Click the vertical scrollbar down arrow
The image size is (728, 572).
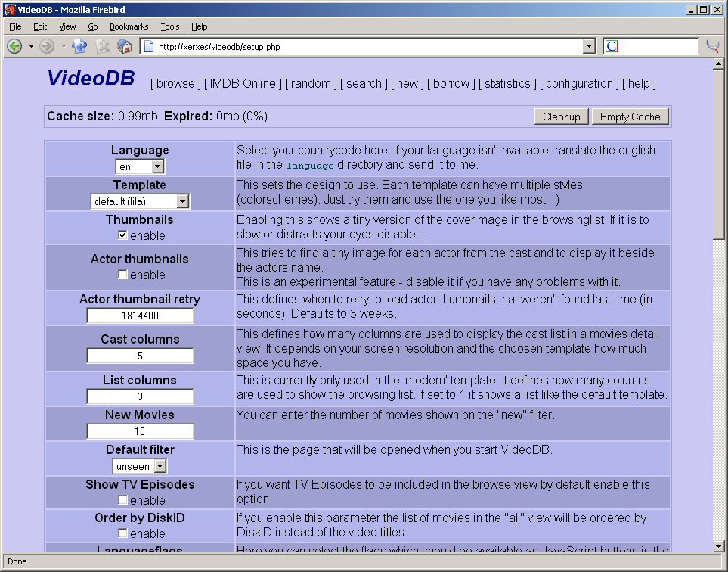point(718,546)
